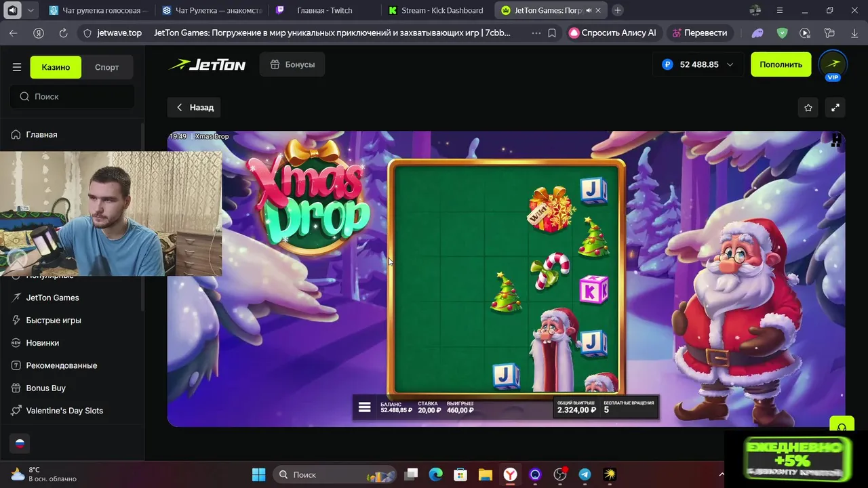The height and width of the screenshot is (488, 868).
Task: Open Task View on the taskbar
Action: pos(411,474)
